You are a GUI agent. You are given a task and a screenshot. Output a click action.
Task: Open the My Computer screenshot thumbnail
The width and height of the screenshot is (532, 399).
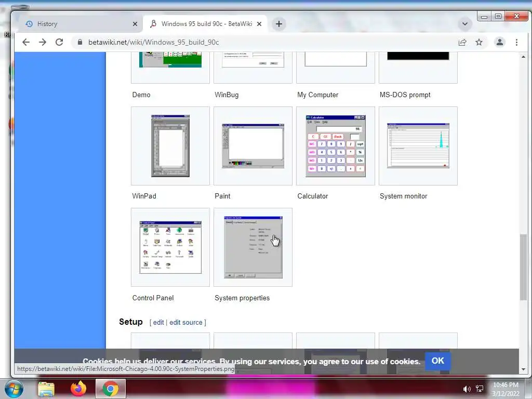coord(336,59)
